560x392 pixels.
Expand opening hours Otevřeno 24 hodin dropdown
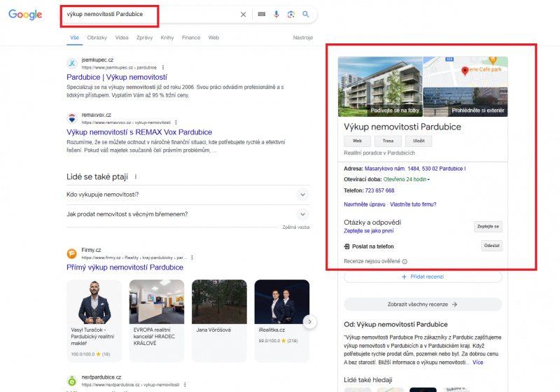(x=406, y=179)
